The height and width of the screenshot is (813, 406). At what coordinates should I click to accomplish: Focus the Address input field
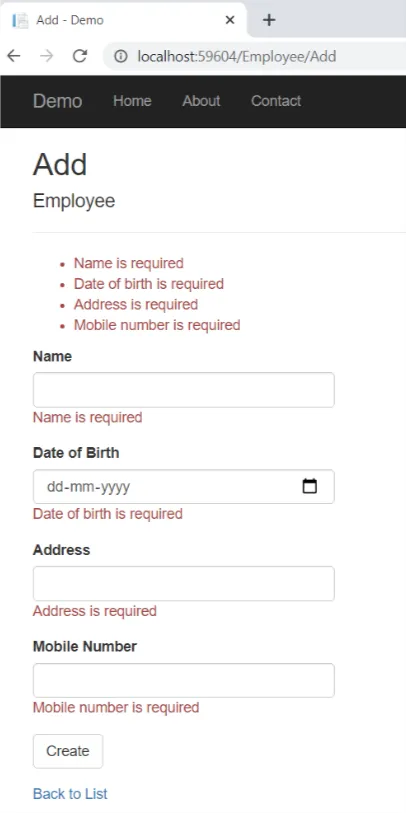[x=184, y=584]
